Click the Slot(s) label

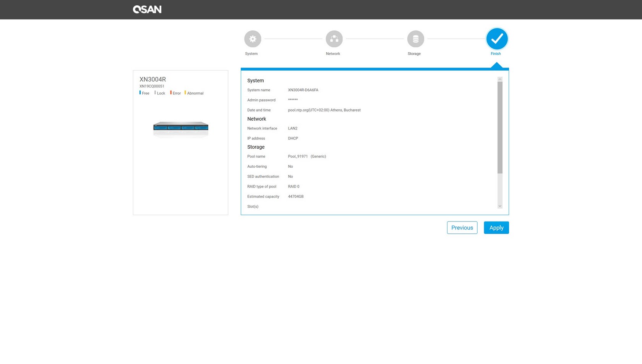(253, 207)
